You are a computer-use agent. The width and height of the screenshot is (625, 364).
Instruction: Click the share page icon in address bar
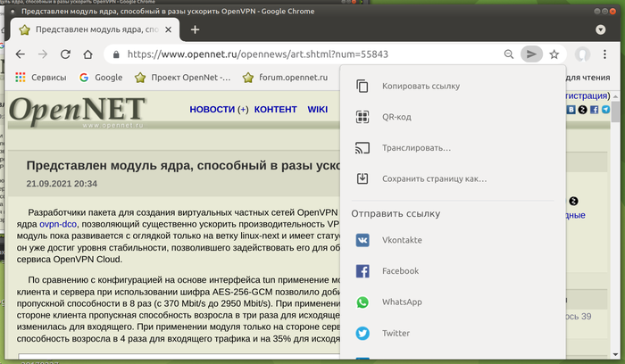(531, 54)
